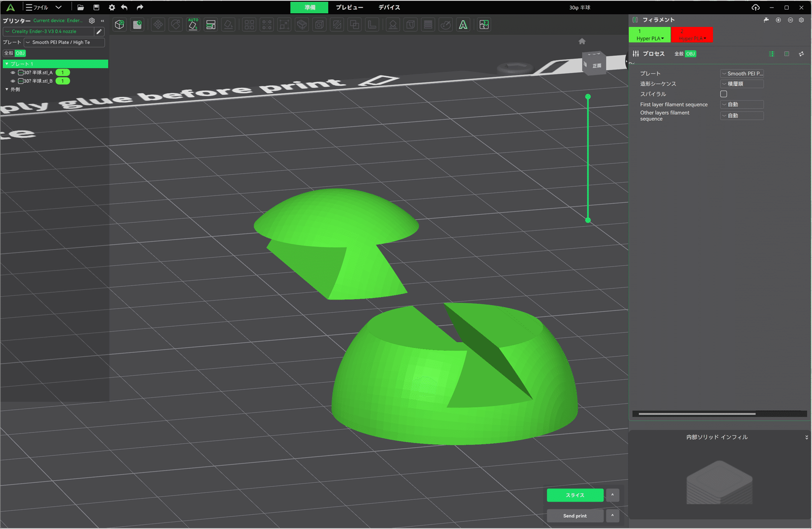Select filament 1 green Hyper PLA swatch
The width and height of the screenshot is (812, 529).
[x=650, y=35]
